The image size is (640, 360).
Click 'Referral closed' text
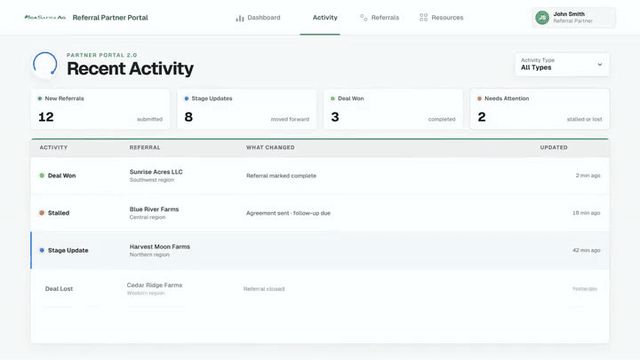point(264,289)
